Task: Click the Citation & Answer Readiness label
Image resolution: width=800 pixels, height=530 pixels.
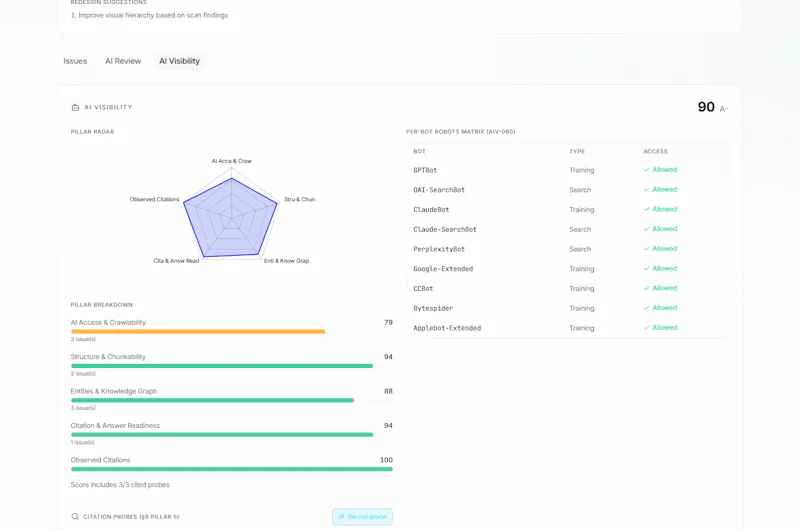Action: pyautogui.click(x=115, y=425)
